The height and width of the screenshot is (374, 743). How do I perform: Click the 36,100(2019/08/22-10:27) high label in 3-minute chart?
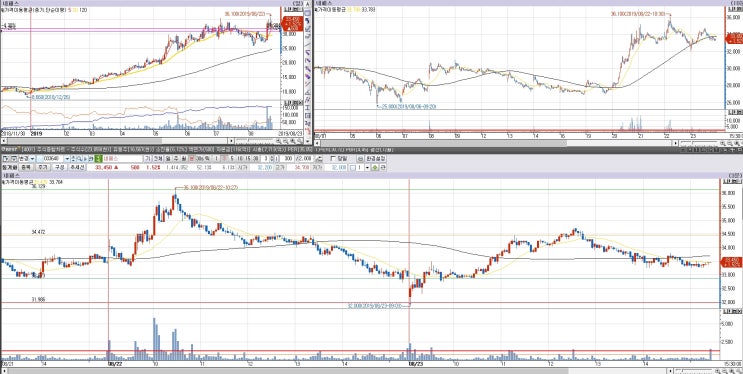[x=210, y=188]
